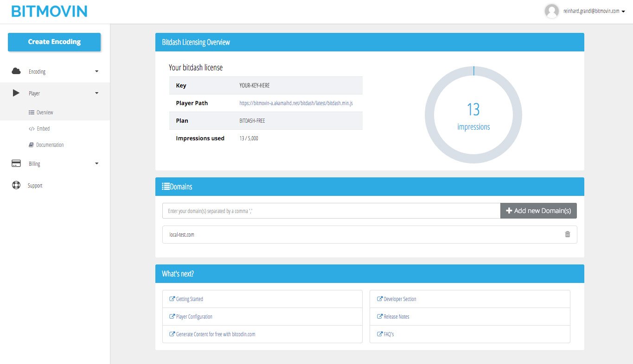Click the plus icon on Add Domain button
The height and width of the screenshot is (364, 633).
coord(509,211)
